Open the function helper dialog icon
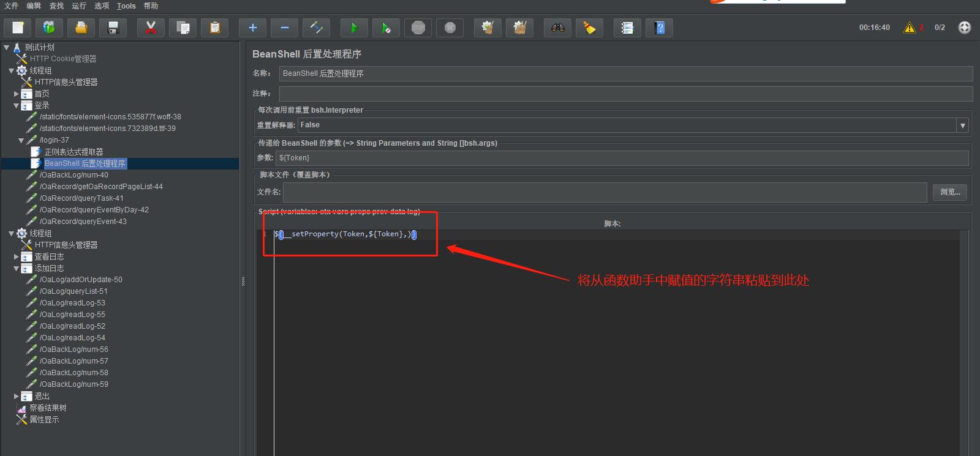Image resolution: width=980 pixels, height=456 pixels. (x=628, y=28)
